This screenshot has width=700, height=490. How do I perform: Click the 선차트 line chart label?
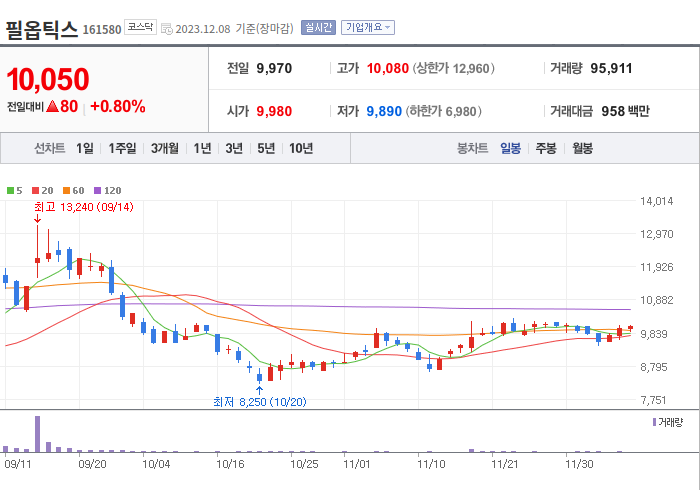pyautogui.click(x=50, y=148)
